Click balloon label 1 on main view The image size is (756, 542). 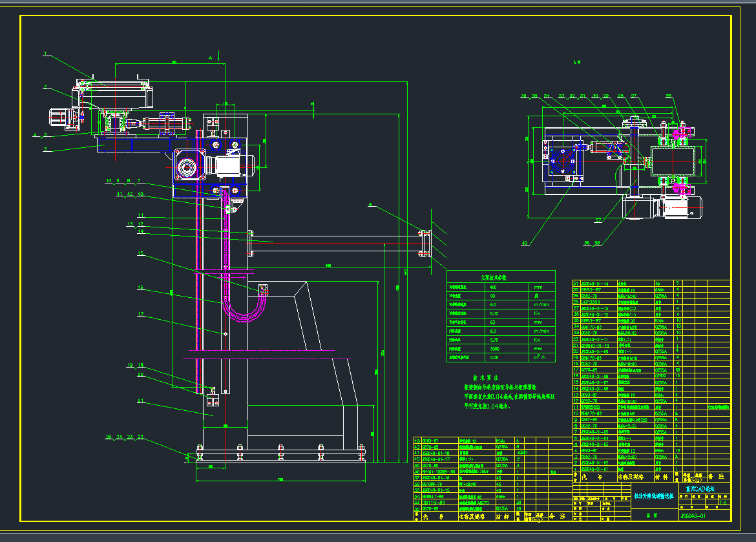(45, 54)
